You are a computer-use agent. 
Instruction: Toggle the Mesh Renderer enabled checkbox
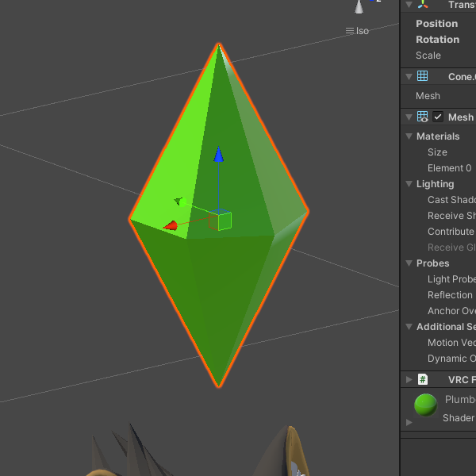tap(438, 117)
